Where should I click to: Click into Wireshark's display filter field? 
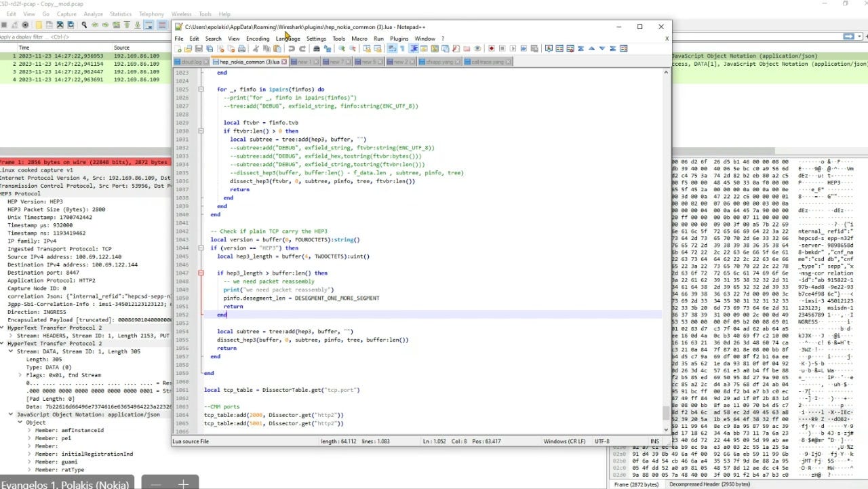[x=85, y=37]
